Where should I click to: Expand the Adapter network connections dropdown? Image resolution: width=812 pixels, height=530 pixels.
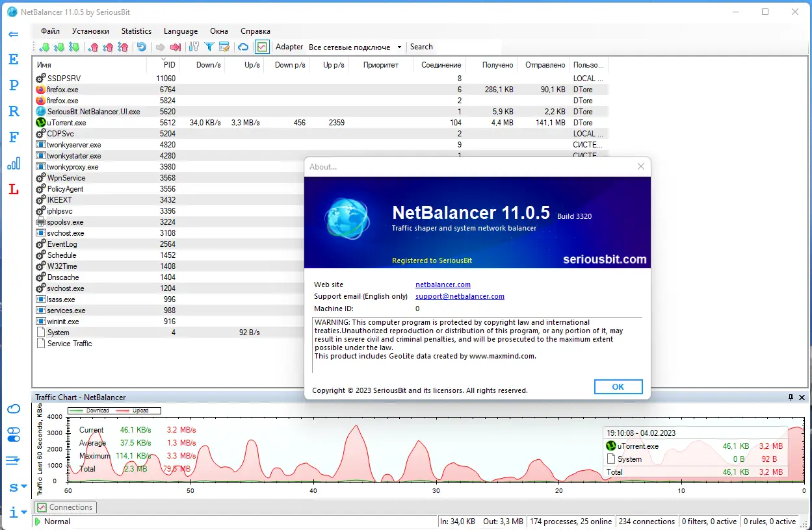click(355, 47)
